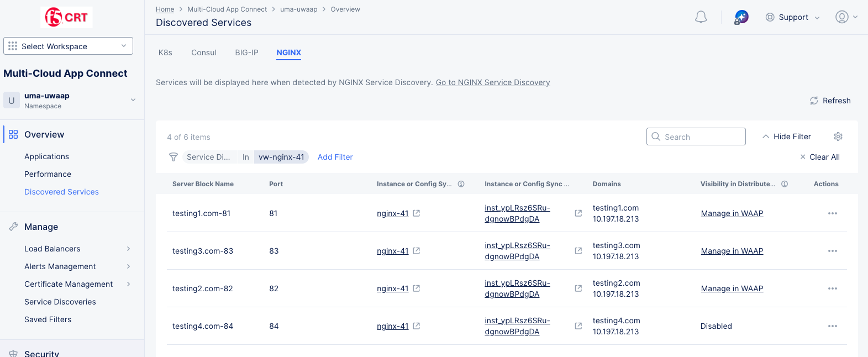Open Applications in the sidebar
The height and width of the screenshot is (357, 868).
point(46,156)
